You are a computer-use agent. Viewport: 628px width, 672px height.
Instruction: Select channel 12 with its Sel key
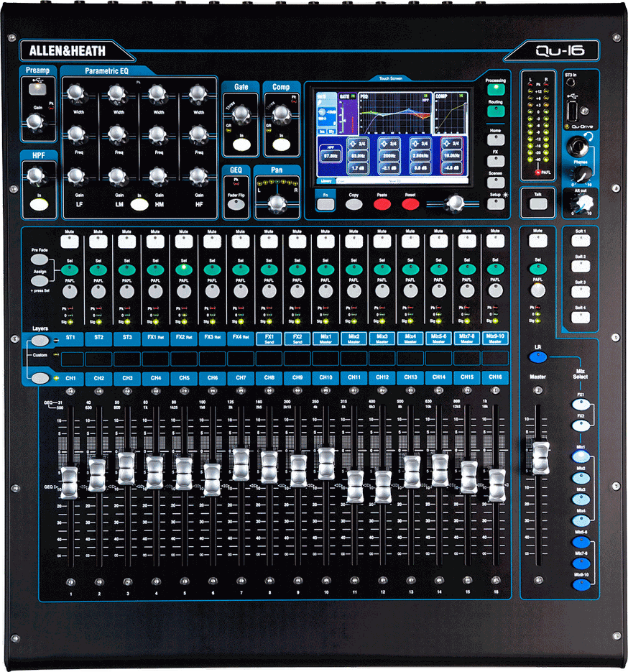pos(382,270)
